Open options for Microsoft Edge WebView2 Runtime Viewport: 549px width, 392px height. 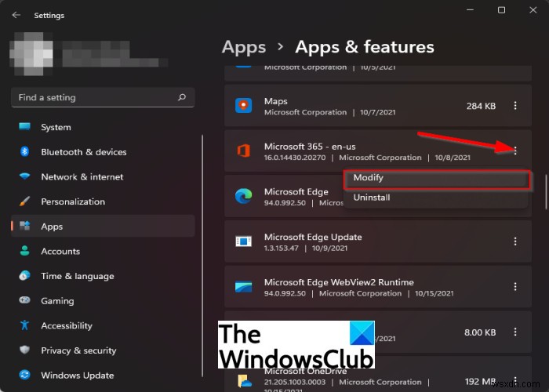point(515,287)
